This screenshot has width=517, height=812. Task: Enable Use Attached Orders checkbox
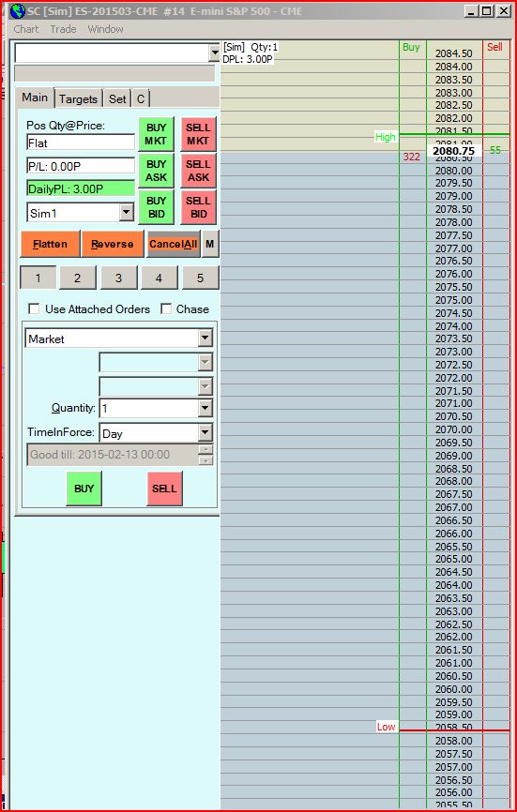click(x=34, y=309)
